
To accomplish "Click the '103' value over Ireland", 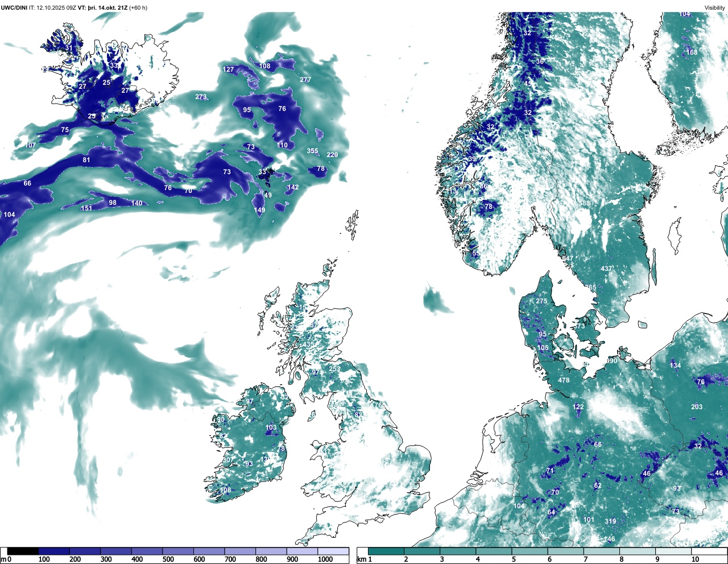I will tap(271, 427).
